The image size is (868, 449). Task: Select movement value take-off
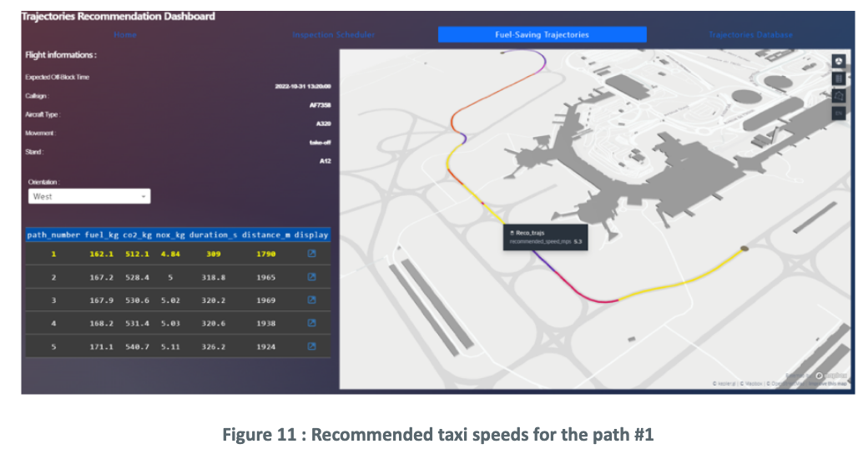pyautogui.click(x=320, y=143)
